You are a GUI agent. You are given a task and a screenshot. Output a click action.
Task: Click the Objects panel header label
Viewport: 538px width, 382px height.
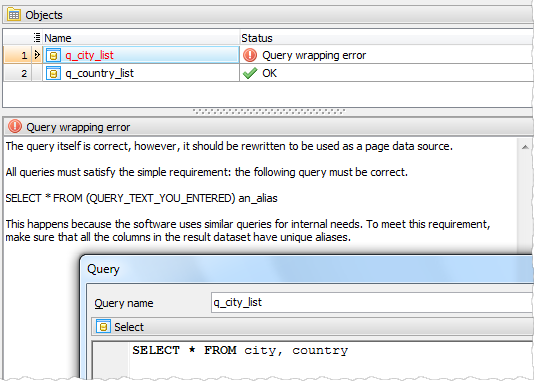click(44, 15)
